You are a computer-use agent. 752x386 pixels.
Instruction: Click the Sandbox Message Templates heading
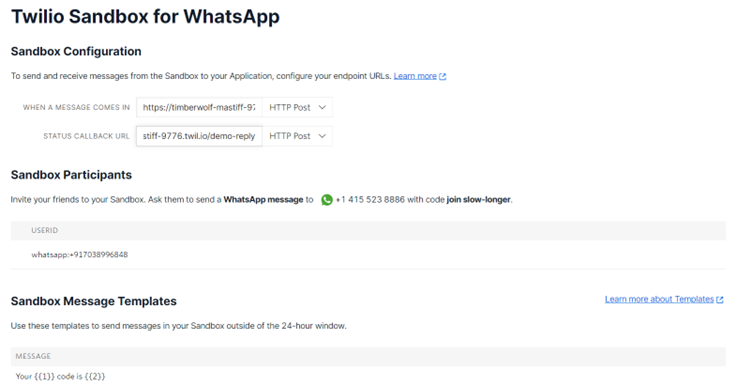coord(94,301)
